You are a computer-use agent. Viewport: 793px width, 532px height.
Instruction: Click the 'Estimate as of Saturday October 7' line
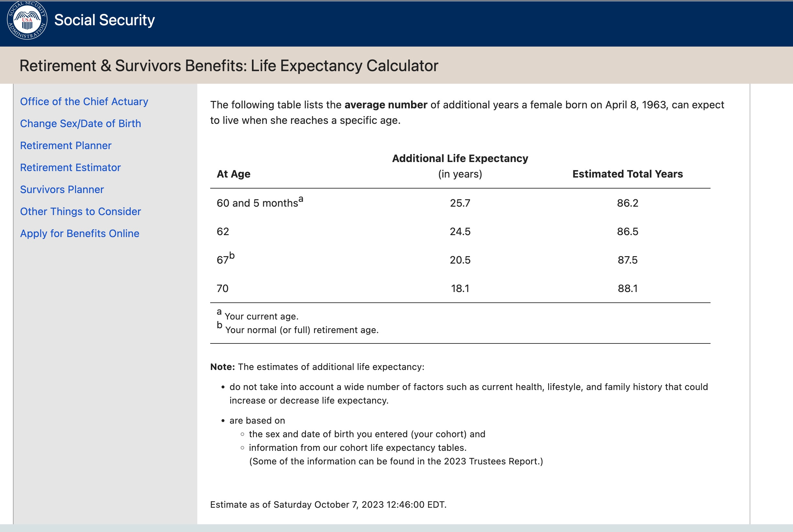coord(328,505)
